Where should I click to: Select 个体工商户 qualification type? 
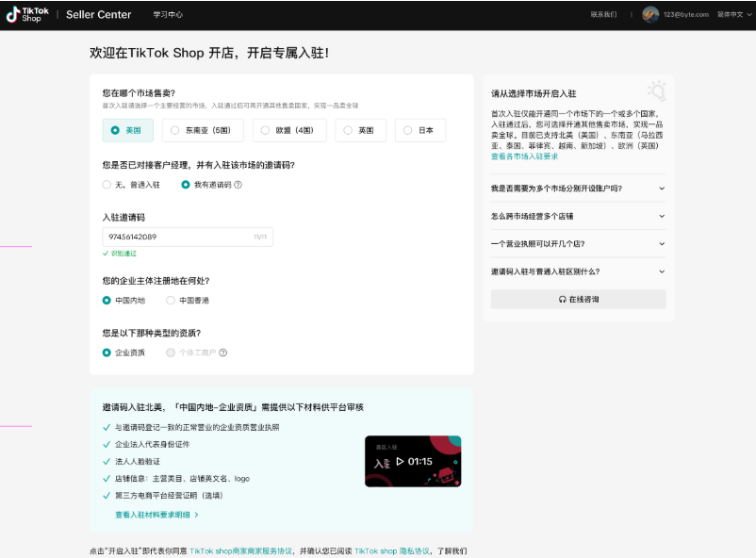click(x=191, y=353)
